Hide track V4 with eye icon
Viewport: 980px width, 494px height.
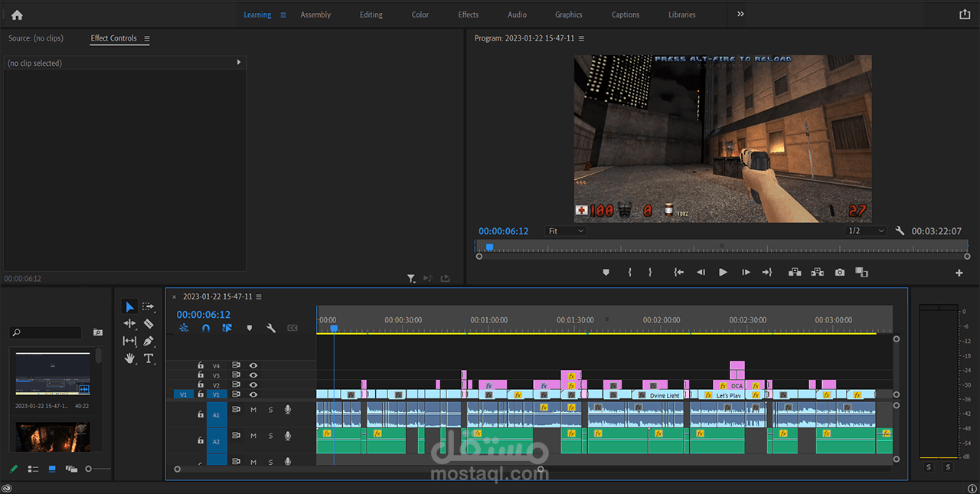tap(253, 366)
